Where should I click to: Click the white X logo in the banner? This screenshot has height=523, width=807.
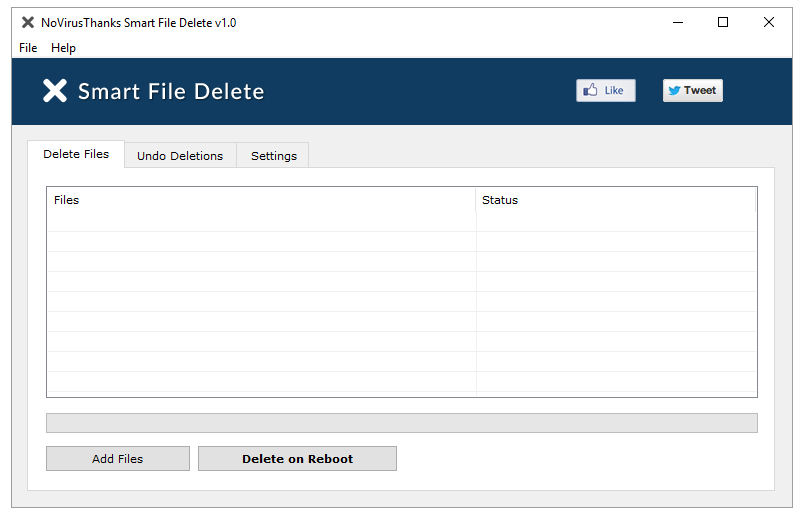[x=55, y=91]
